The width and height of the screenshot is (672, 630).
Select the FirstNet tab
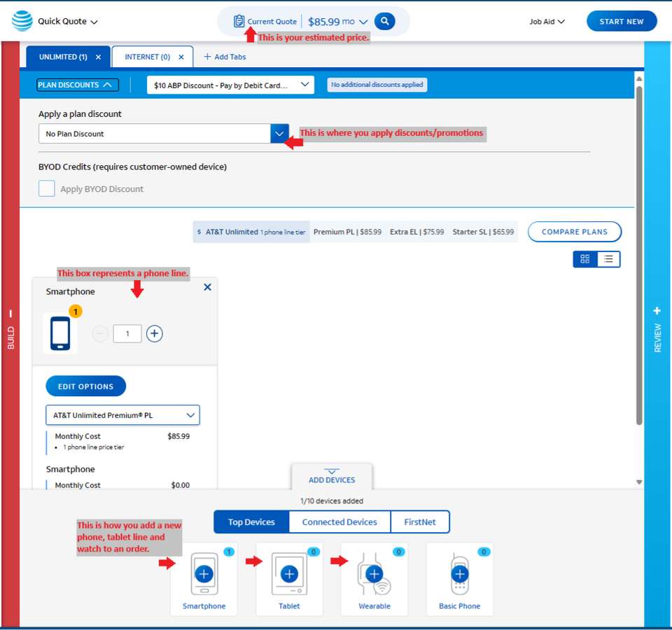pyautogui.click(x=420, y=521)
